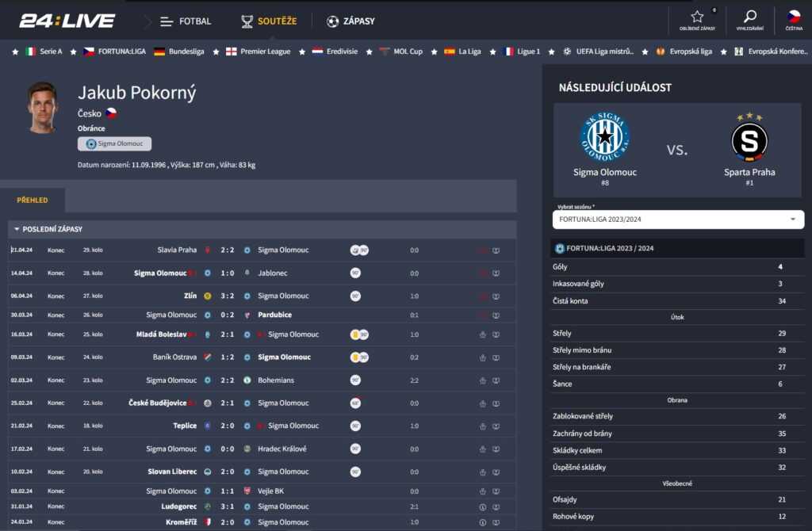Open the Soutěže menu

(269, 21)
